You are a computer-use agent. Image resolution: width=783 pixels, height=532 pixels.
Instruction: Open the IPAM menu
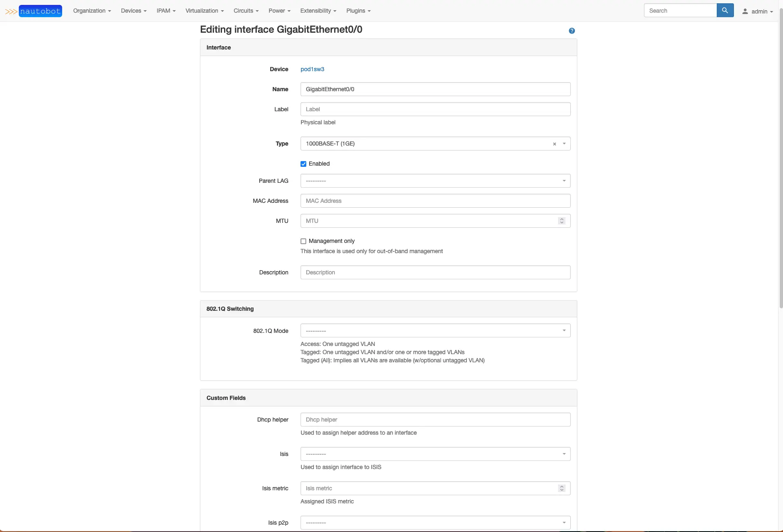[166, 11]
